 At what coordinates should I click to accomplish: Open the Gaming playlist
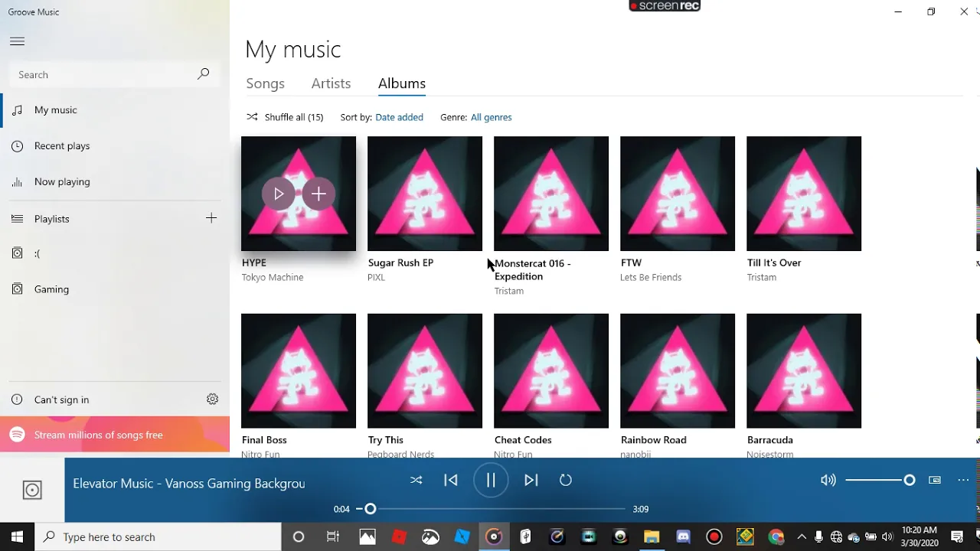115,289
